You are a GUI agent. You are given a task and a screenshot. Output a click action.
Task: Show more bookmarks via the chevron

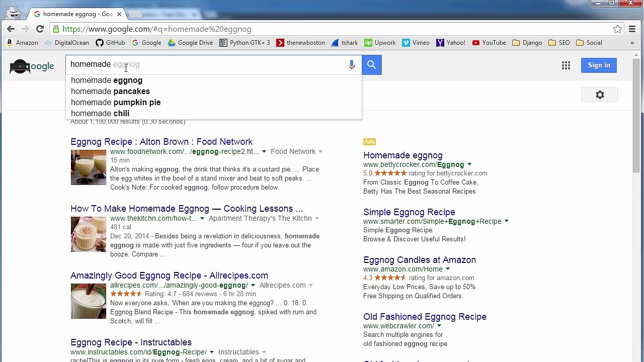point(632,43)
